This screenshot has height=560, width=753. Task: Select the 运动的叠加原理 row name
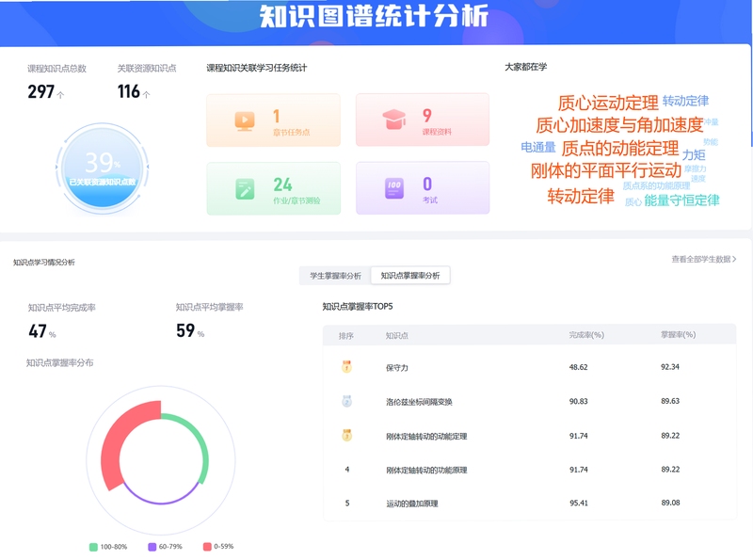coord(412,504)
